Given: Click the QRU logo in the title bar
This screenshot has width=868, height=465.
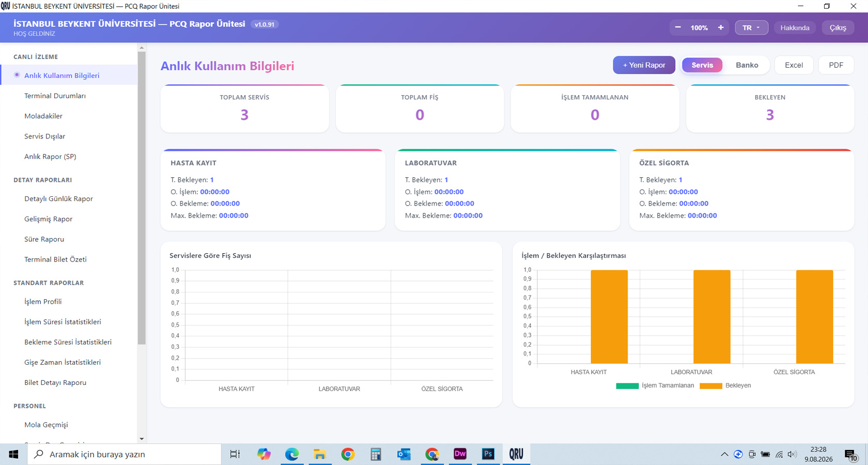Looking at the screenshot, I should point(5,6).
